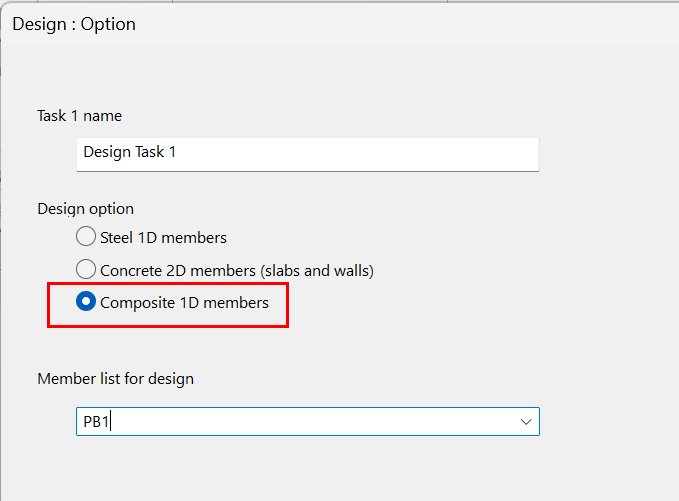Click the word 'Option' in the dialog title
The height and width of the screenshot is (501, 679).
109,23
